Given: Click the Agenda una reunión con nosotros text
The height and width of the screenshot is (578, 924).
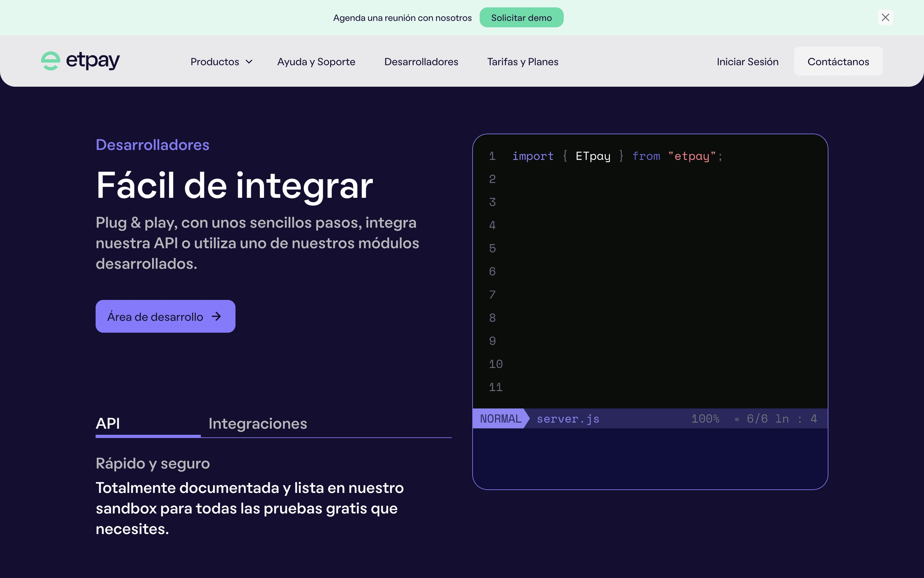Looking at the screenshot, I should pyautogui.click(x=402, y=18).
